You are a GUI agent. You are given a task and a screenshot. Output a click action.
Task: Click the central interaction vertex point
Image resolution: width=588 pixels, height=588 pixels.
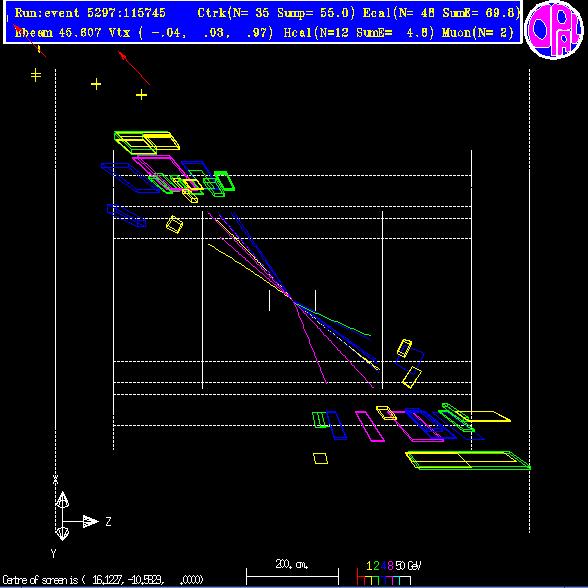(x=292, y=299)
